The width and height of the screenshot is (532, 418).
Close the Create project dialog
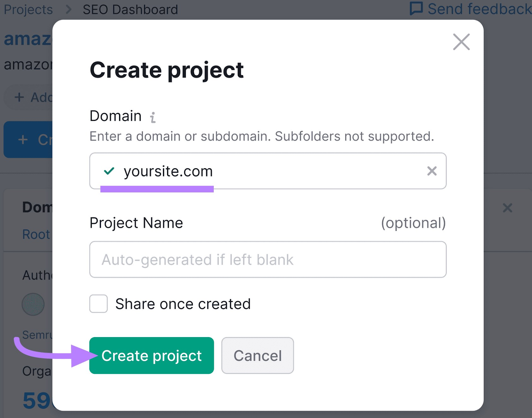pos(461,42)
